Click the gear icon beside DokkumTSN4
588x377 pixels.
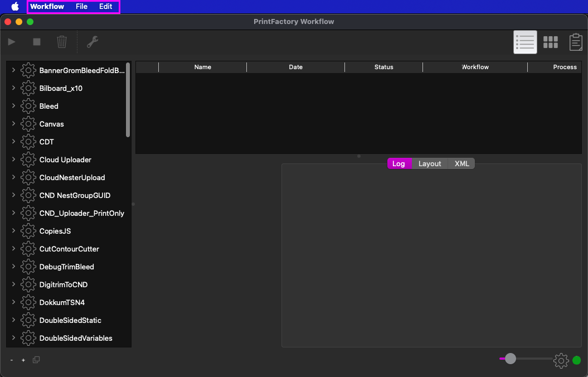pos(28,302)
